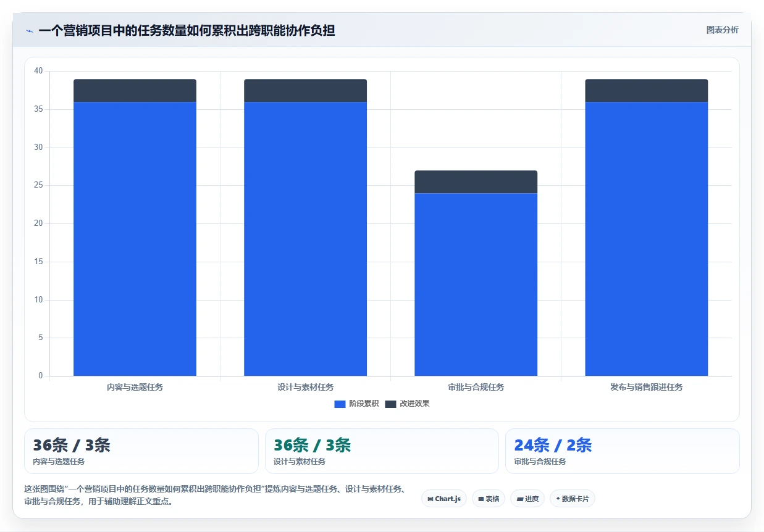The width and height of the screenshot is (764, 532).
Task: Click the dark top segment of 设计与素材任务 bar
Action: [x=305, y=91]
